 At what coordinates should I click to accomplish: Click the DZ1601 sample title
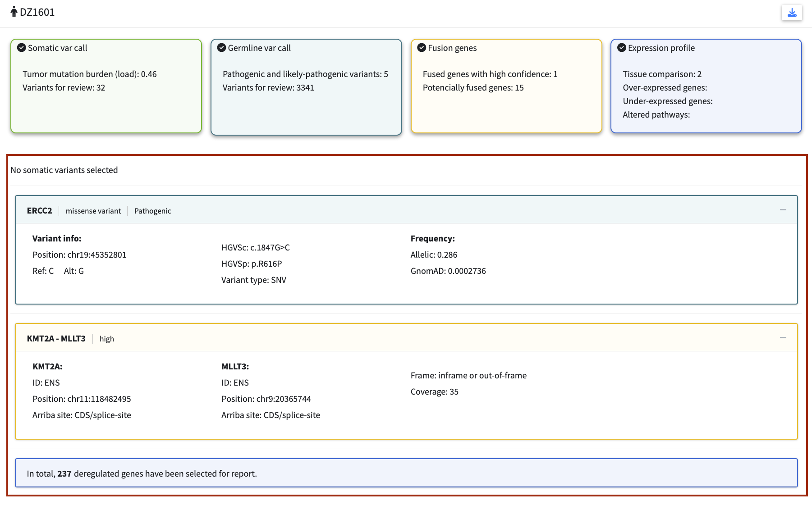(x=37, y=12)
